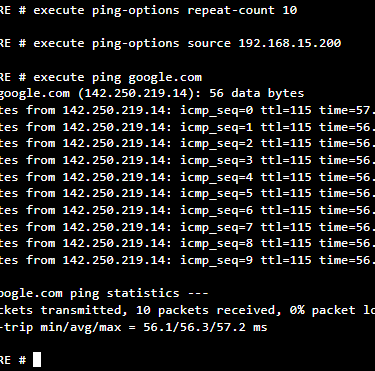Click the source IP 192.168.15.200

click(x=290, y=43)
